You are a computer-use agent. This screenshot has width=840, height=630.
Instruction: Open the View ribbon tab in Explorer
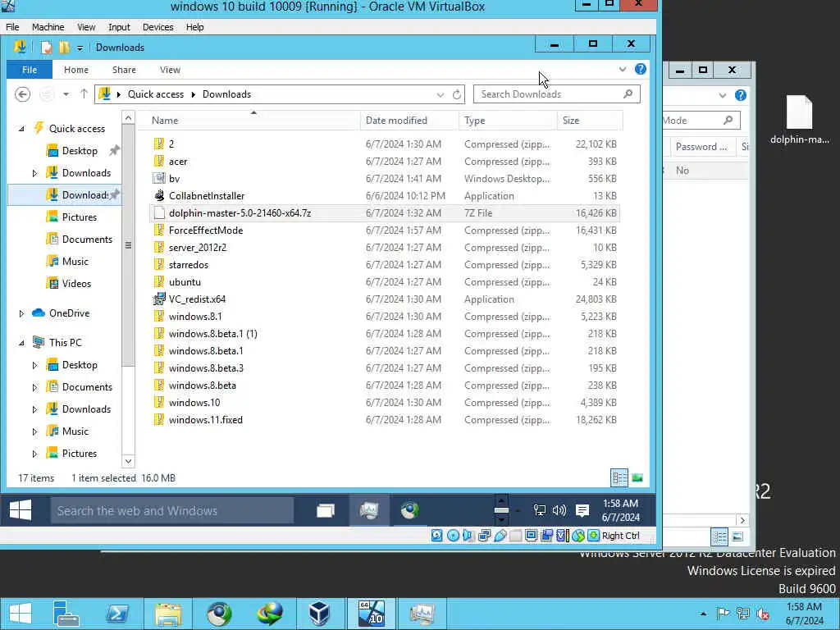170,70
